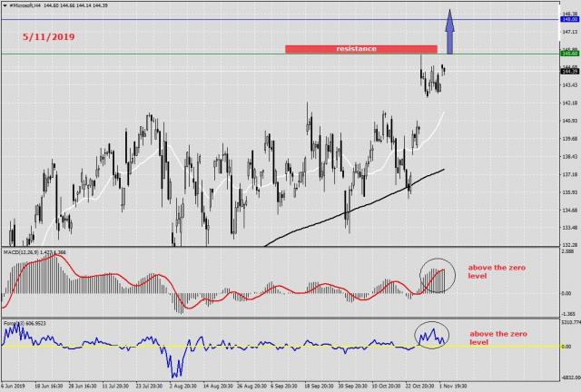Screen dimensions: 581x392
Task: Click the blue 148.00 price label
Action: click(x=569, y=19)
